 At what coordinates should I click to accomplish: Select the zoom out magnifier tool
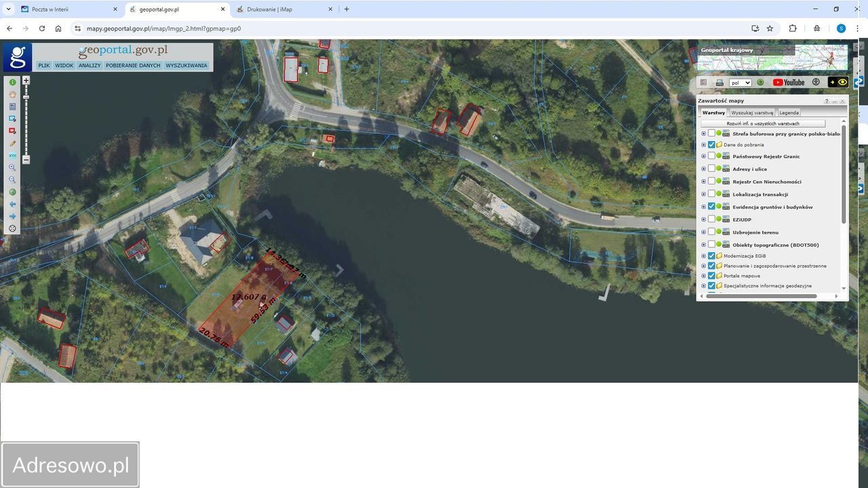click(12, 180)
